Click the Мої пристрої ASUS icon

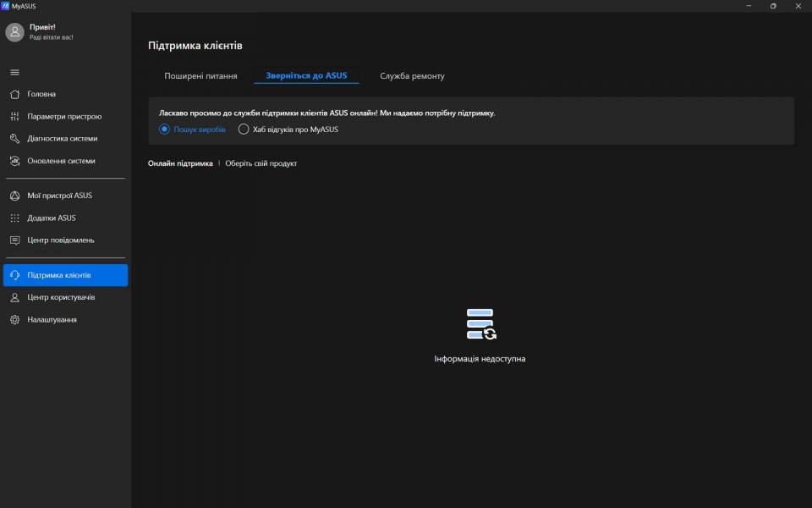tap(14, 196)
